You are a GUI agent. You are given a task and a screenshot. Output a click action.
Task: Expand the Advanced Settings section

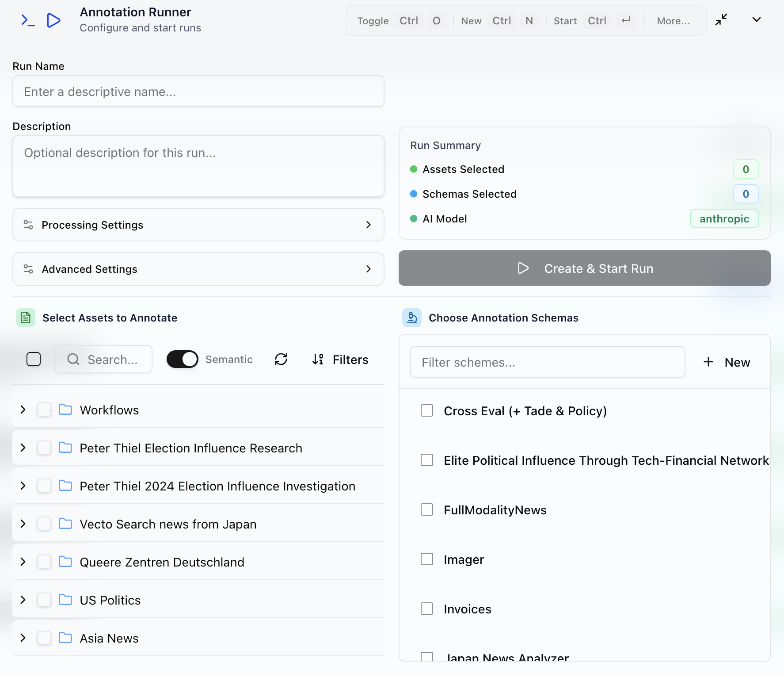coord(198,269)
